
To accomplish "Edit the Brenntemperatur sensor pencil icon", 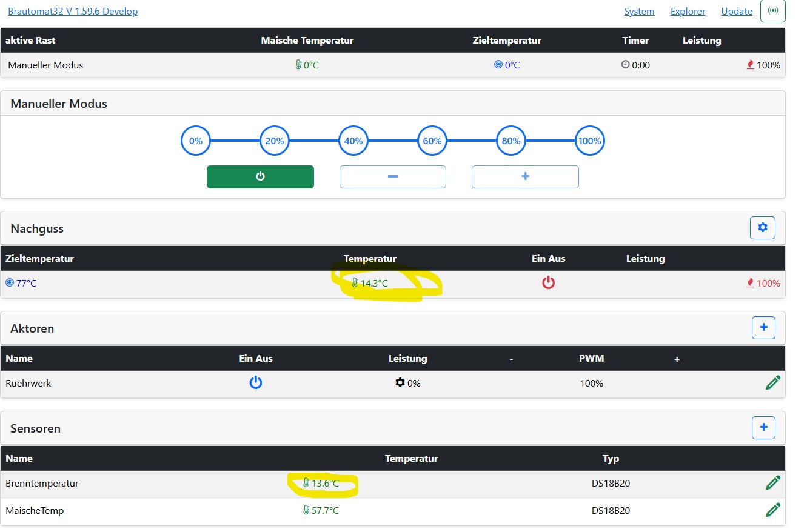I will [x=772, y=483].
